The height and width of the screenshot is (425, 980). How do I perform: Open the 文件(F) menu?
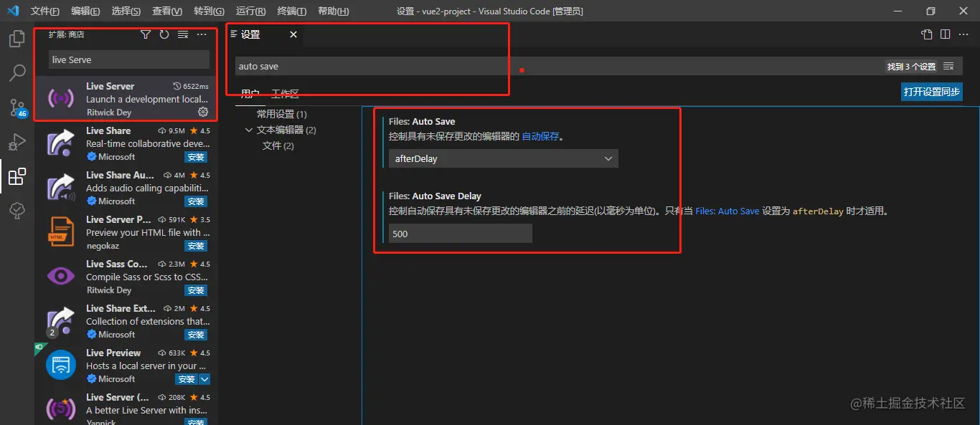pyautogui.click(x=45, y=11)
